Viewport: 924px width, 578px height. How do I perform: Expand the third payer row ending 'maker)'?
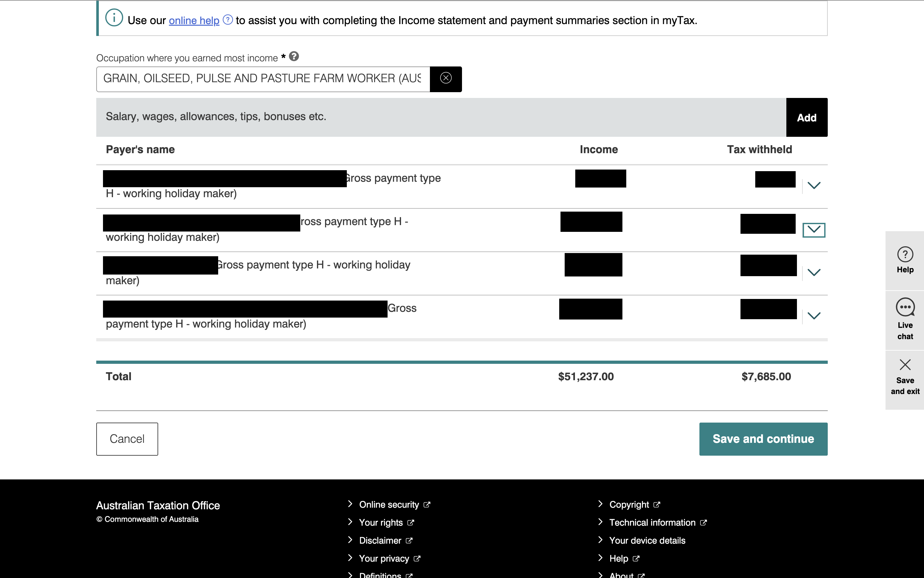[x=814, y=273]
